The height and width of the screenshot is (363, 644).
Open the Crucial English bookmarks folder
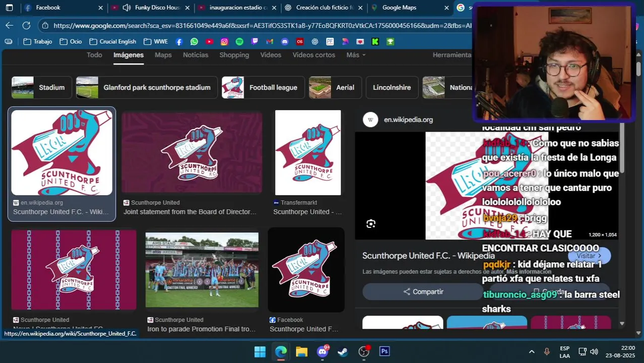tap(112, 41)
